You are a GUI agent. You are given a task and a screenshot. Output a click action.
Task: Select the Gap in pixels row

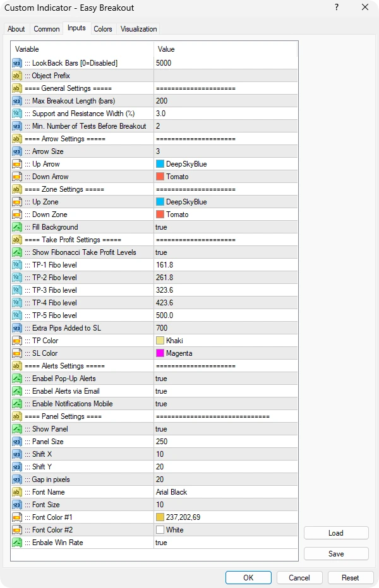[154, 479]
